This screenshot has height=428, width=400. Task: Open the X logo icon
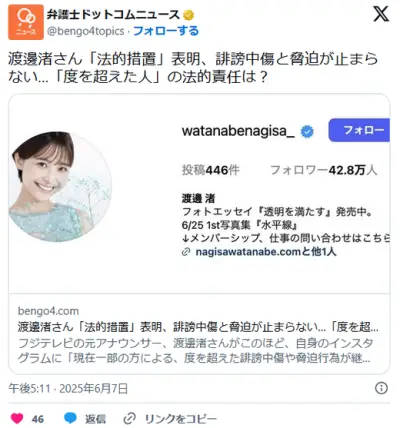pos(381,14)
